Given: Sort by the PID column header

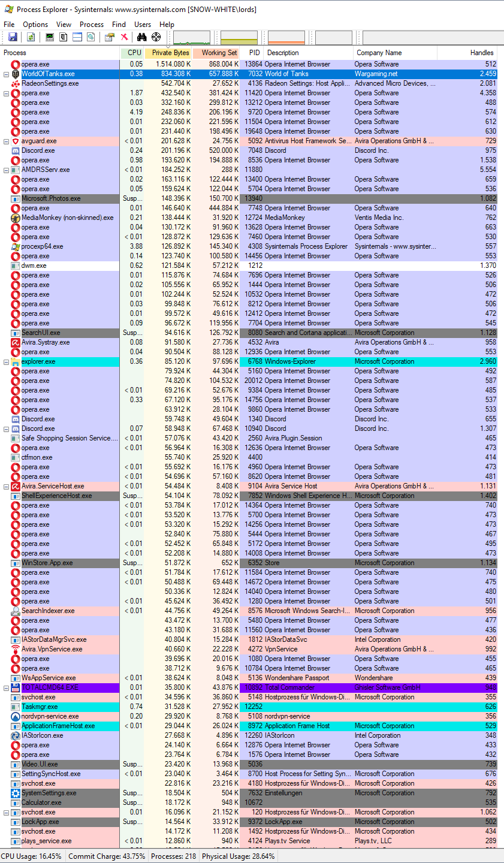Looking at the screenshot, I should (x=252, y=53).
